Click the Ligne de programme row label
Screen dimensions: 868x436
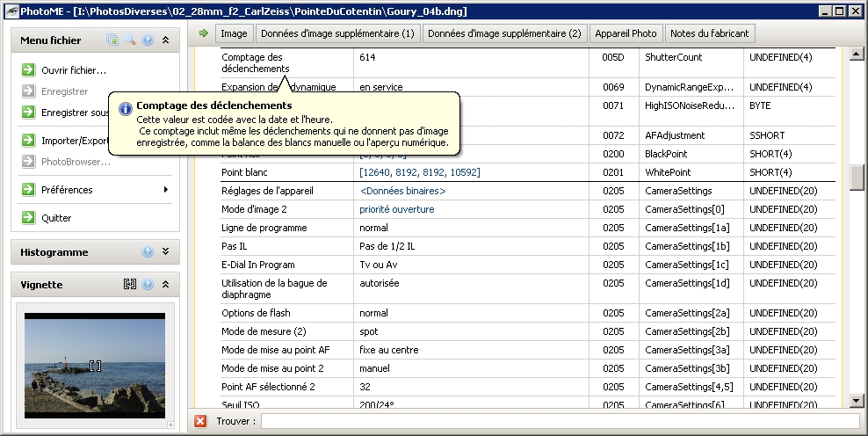coord(264,228)
